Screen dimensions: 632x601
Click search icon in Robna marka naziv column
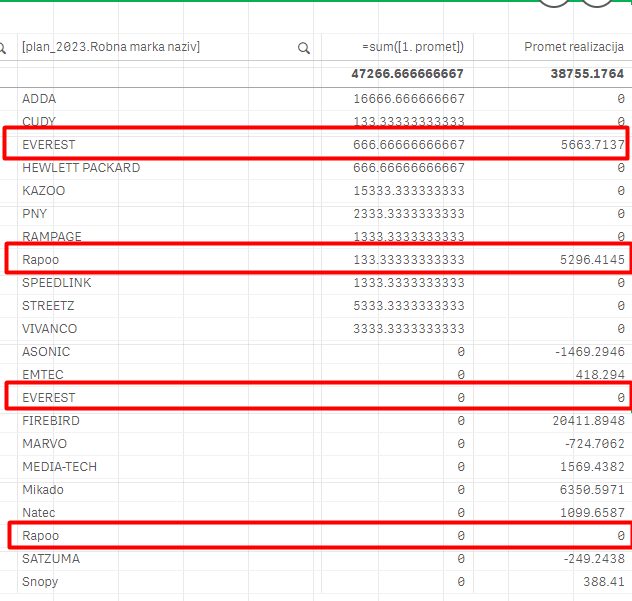pos(303,48)
